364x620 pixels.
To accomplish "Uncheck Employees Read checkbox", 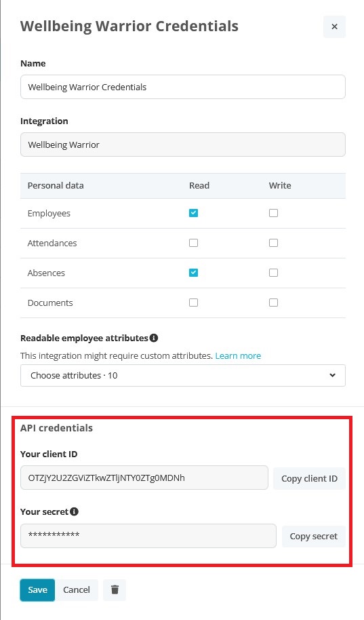I will [193, 213].
